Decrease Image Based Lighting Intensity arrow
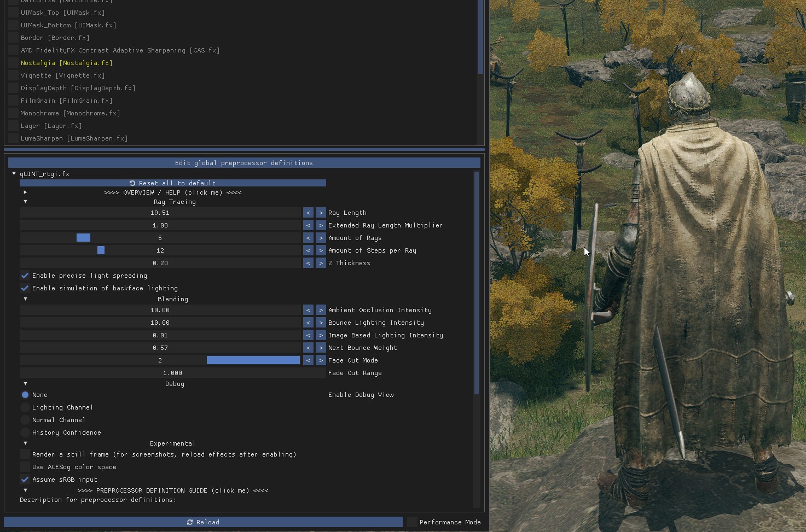The height and width of the screenshot is (532, 806). pos(308,335)
